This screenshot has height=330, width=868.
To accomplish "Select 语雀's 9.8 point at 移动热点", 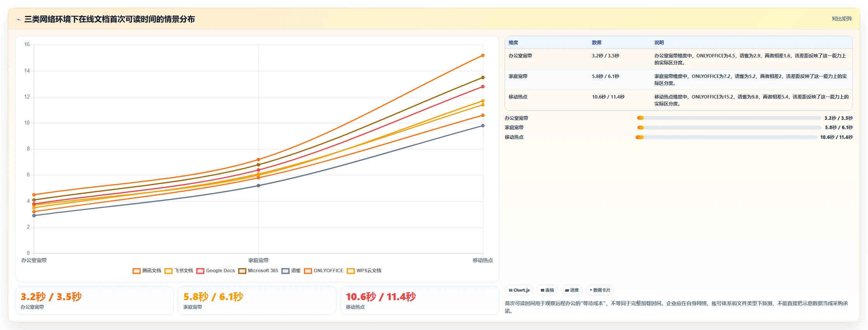I will 483,126.
